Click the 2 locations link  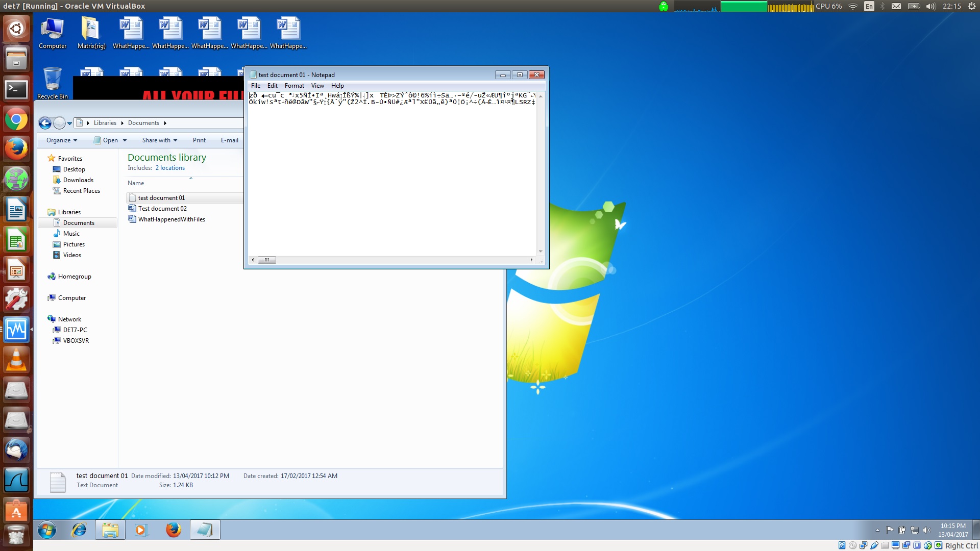click(170, 168)
